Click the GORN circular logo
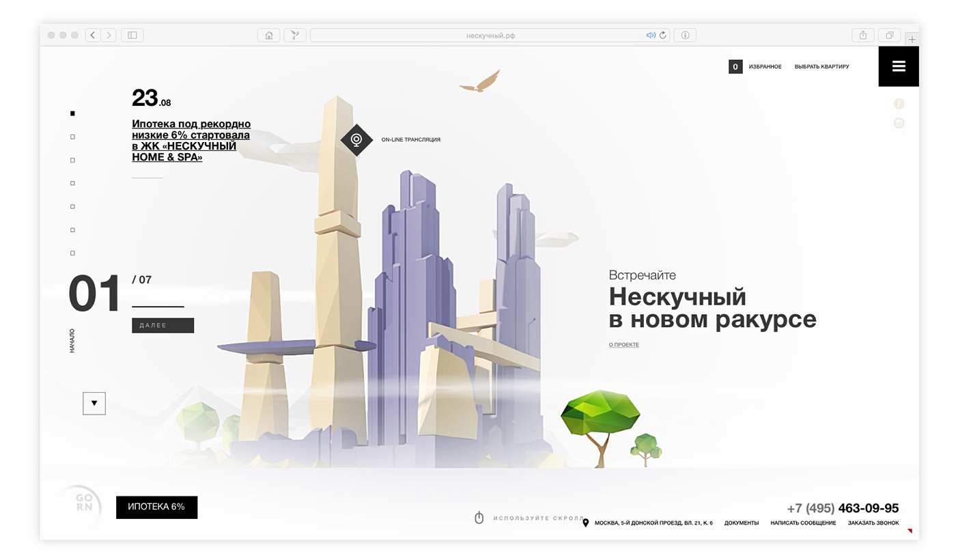This screenshot has width=956, height=560. (84, 505)
